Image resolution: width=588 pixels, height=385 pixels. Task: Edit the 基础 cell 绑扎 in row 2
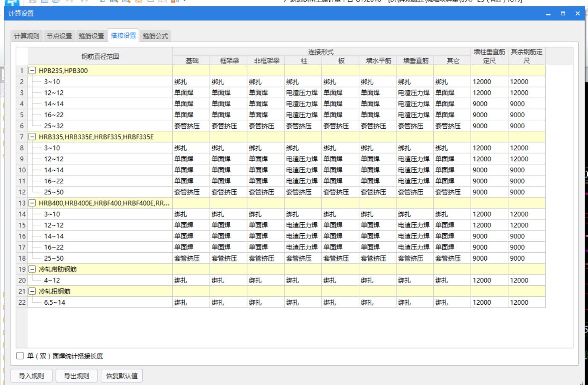click(191, 82)
